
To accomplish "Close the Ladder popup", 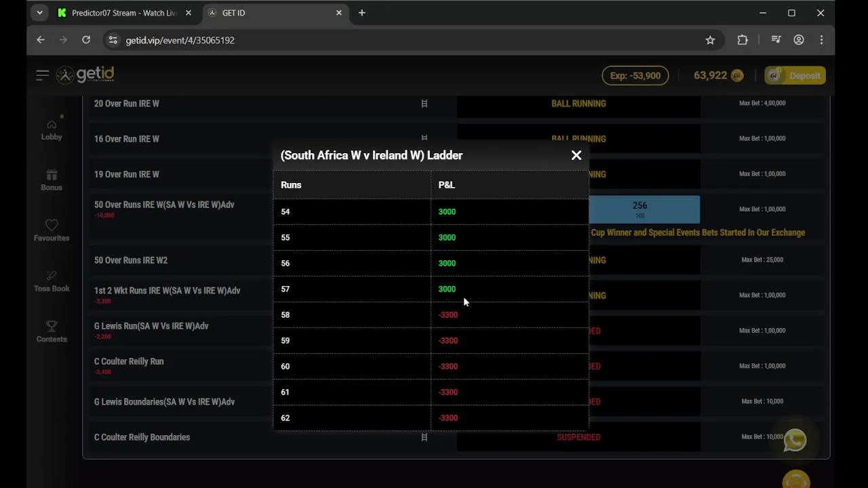I will (x=576, y=155).
